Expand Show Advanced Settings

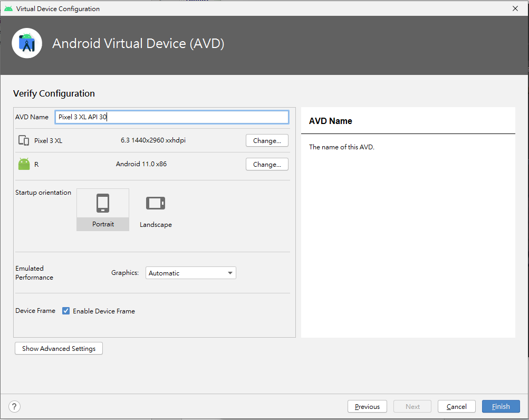(59, 348)
